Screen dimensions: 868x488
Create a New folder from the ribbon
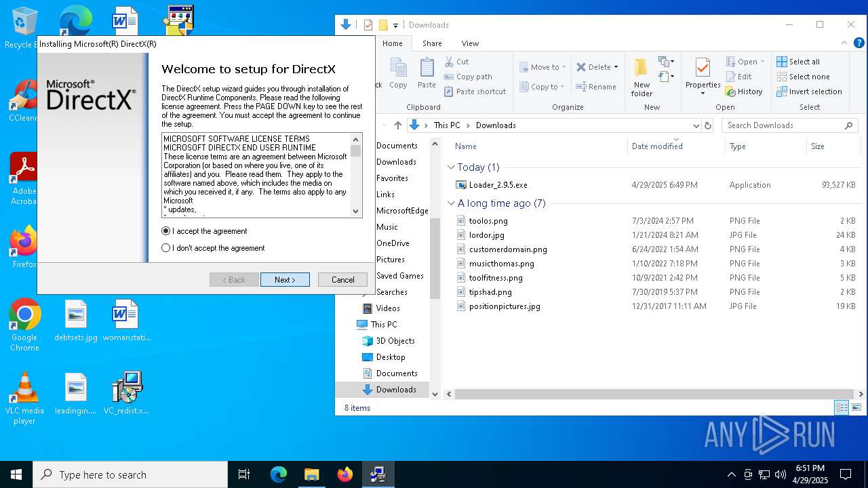point(642,77)
